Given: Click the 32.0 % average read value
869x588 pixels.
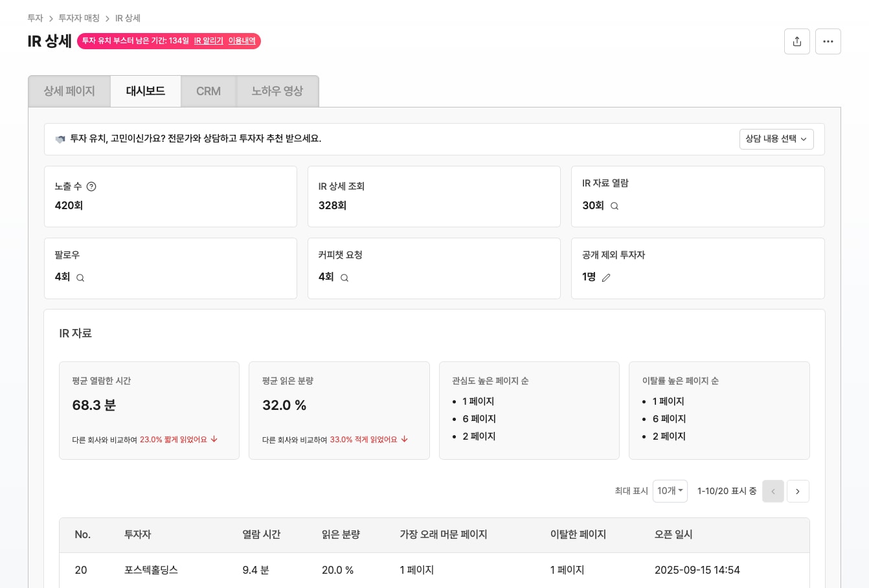Looking at the screenshot, I should coord(284,405).
